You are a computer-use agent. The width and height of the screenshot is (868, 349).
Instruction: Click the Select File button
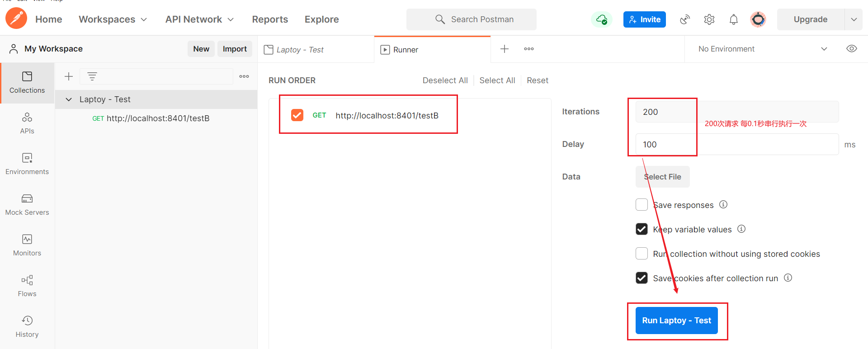coord(662,177)
